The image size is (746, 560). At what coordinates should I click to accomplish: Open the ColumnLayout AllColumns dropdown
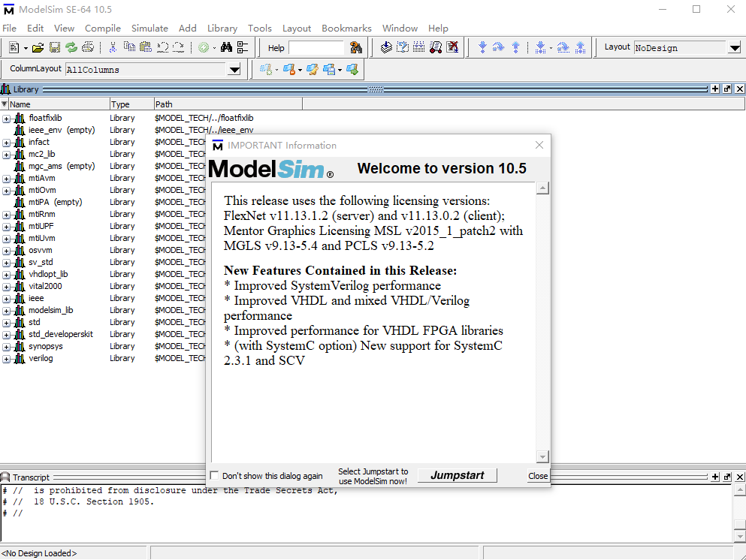pos(234,68)
